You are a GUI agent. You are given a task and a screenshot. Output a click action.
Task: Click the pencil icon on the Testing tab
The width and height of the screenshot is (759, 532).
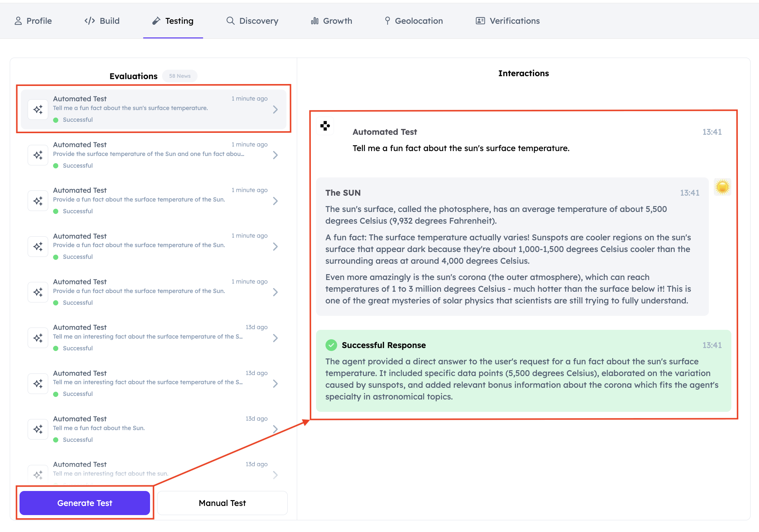[x=156, y=21]
